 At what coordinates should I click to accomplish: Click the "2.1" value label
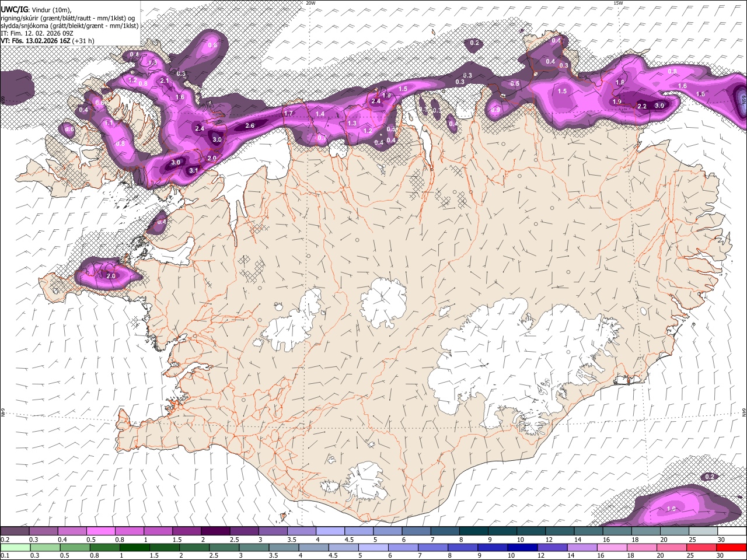(x=165, y=80)
